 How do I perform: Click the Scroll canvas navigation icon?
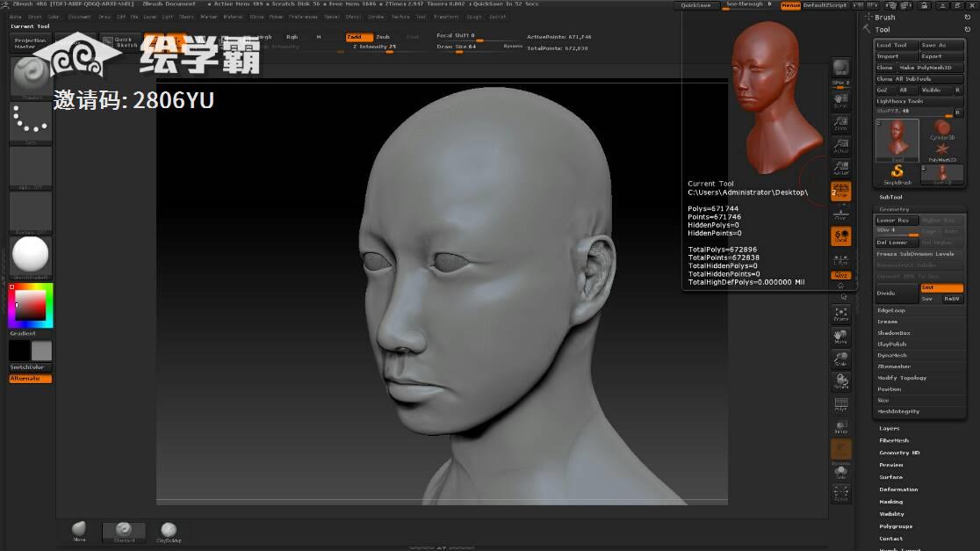(840, 102)
